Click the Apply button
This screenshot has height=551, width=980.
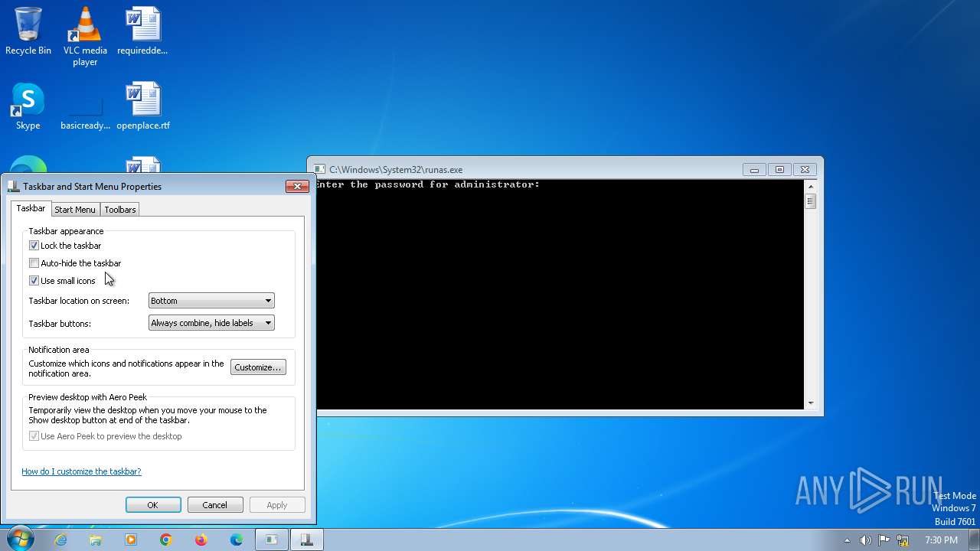pyautogui.click(x=277, y=505)
